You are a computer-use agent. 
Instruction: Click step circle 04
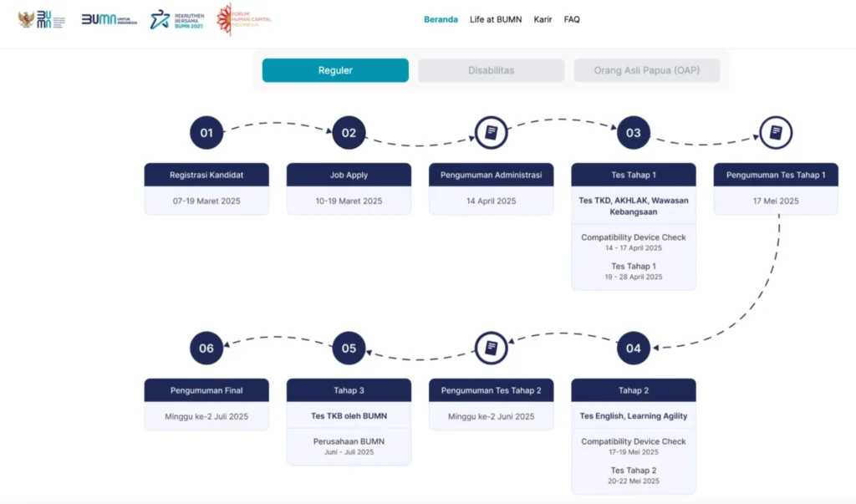point(634,348)
